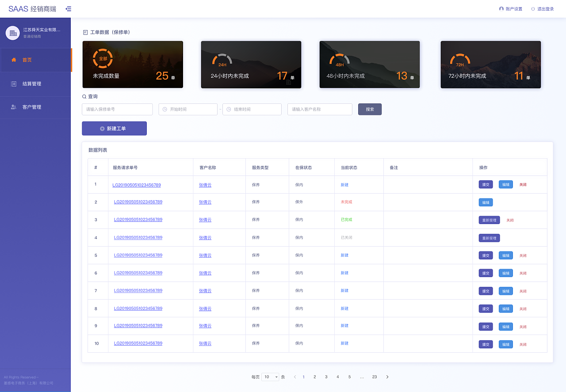Go to previous page with left chevron
The image size is (566, 392).
[x=295, y=377]
